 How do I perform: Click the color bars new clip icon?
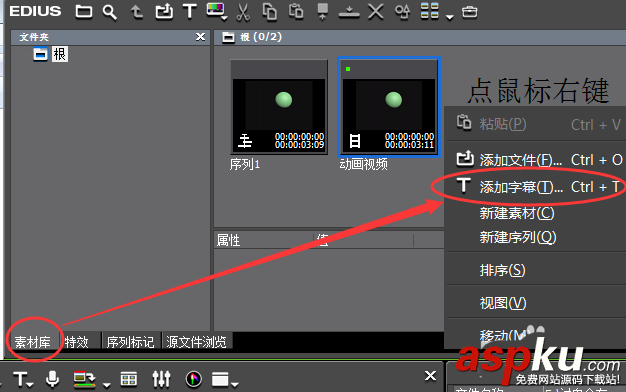coord(216,11)
